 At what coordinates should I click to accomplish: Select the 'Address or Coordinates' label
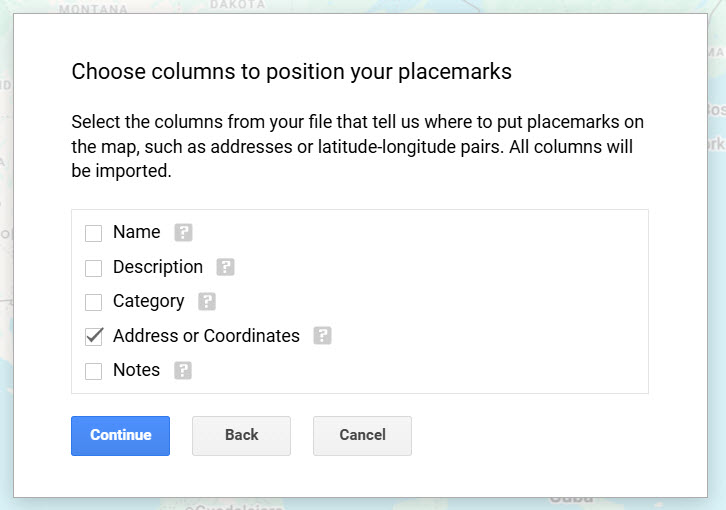click(x=207, y=336)
